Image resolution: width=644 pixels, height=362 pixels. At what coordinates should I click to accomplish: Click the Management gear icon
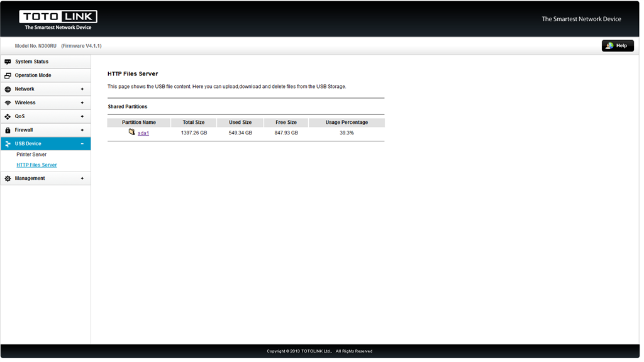pos(8,179)
